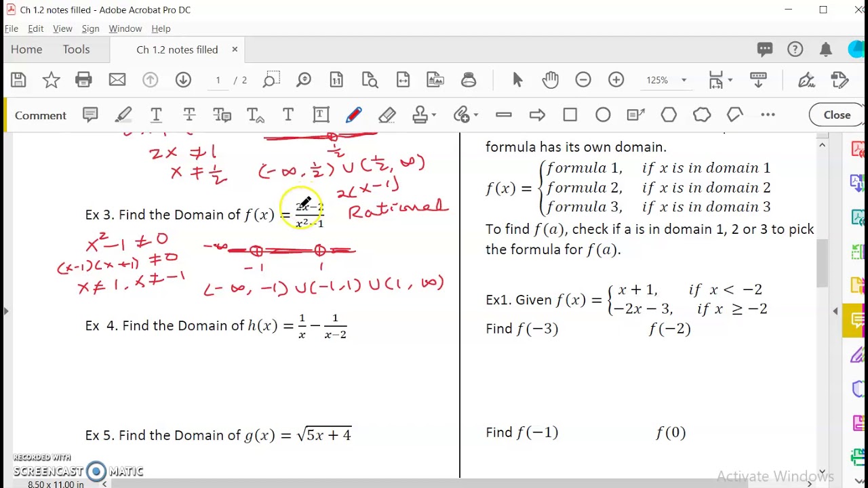Click the page number input field
Image resolution: width=868 pixels, height=488 pixels.
coord(218,80)
